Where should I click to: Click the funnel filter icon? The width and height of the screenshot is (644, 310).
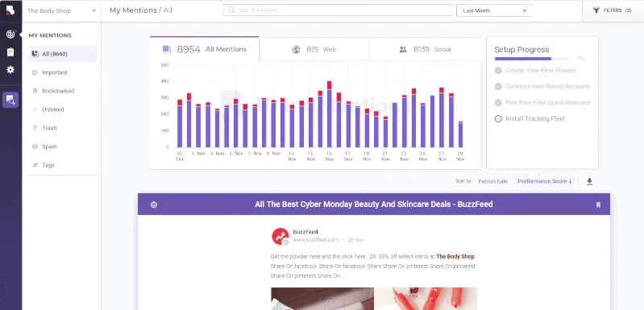click(596, 10)
